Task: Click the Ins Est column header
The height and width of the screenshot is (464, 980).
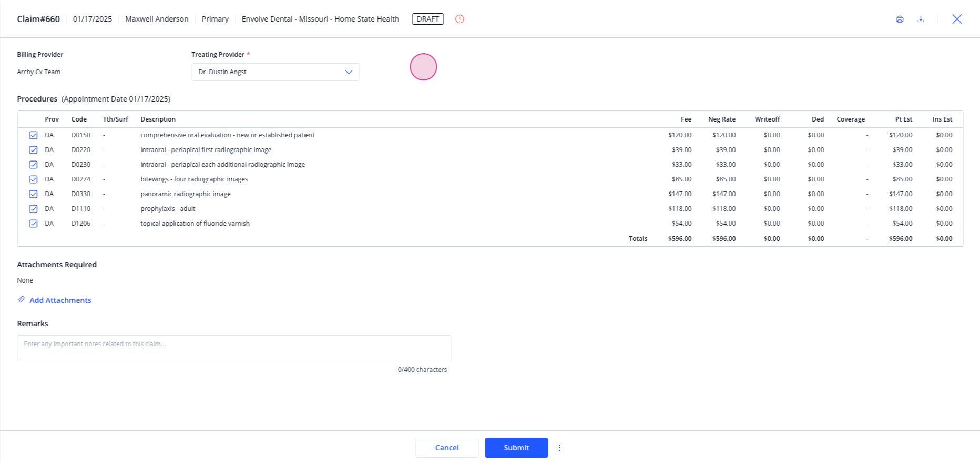Action: coord(942,119)
